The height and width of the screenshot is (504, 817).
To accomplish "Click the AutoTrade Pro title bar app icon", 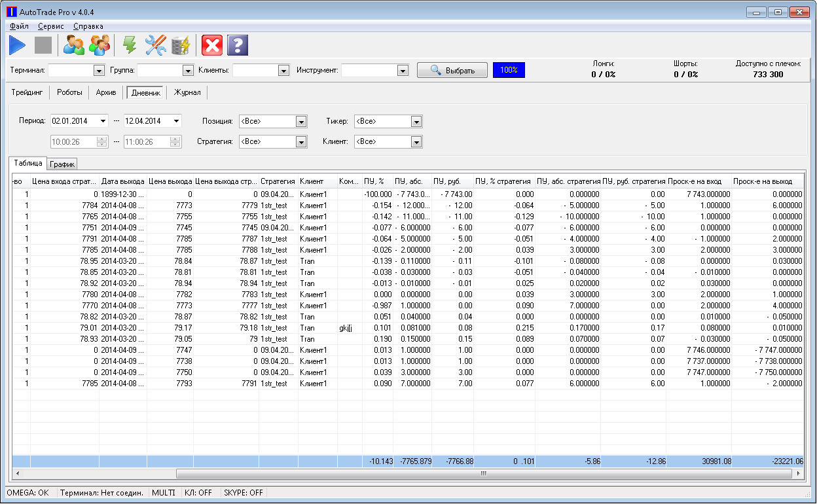I will click(11, 11).
